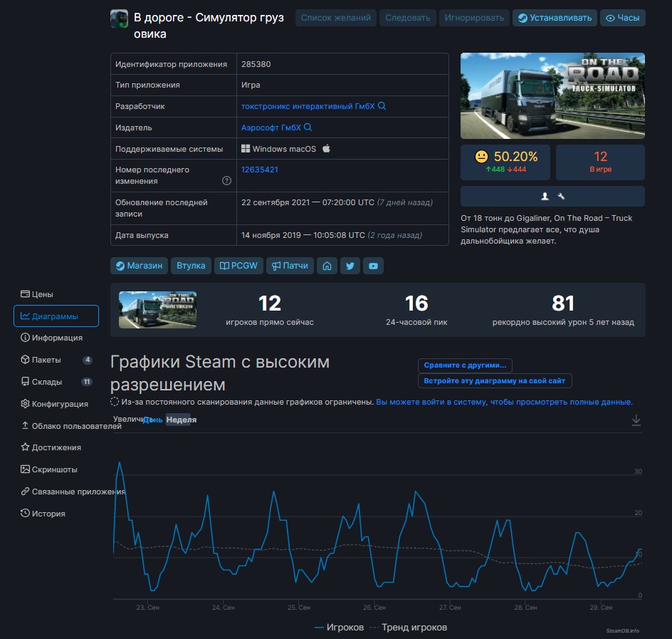Open the game's YouTube channel icon
672x639 pixels.
point(373,266)
